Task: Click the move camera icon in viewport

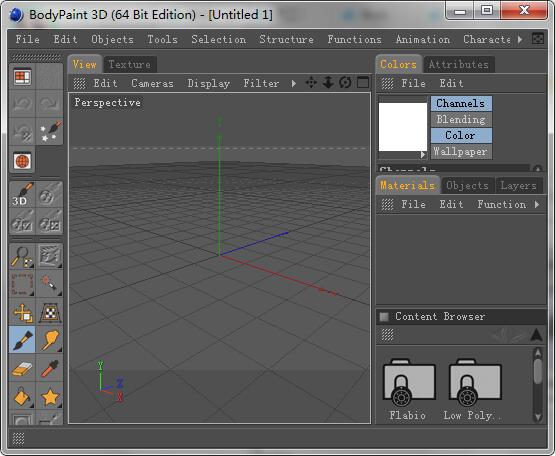Action: pyautogui.click(x=311, y=83)
